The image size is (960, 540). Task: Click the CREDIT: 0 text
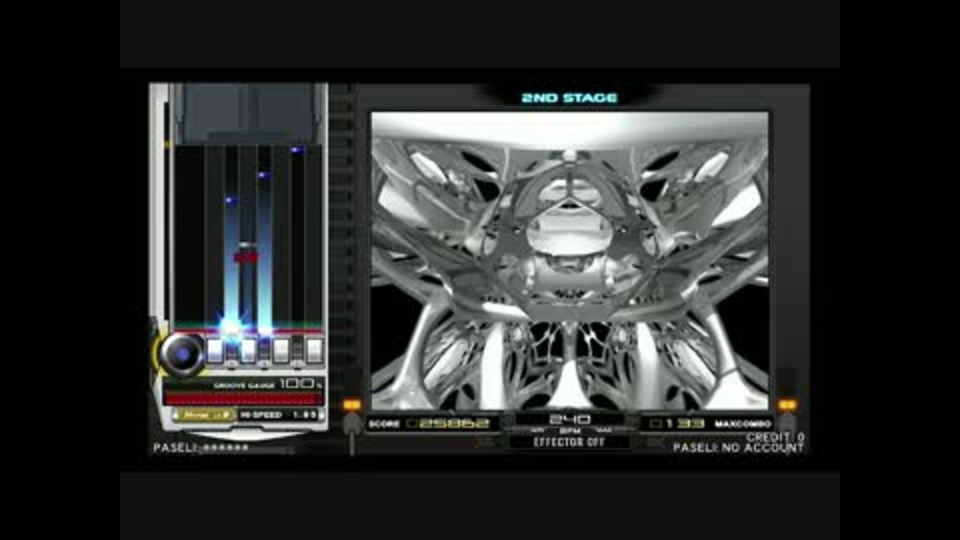[775, 437]
